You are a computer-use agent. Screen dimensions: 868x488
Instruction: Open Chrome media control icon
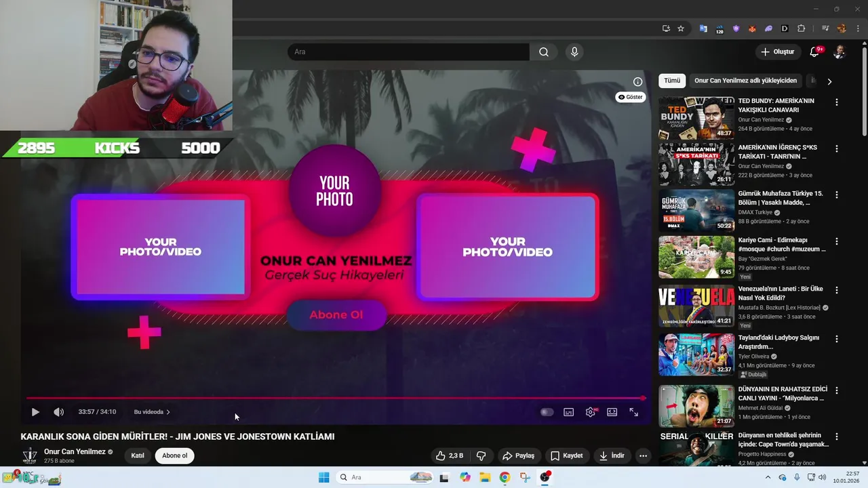(x=825, y=28)
